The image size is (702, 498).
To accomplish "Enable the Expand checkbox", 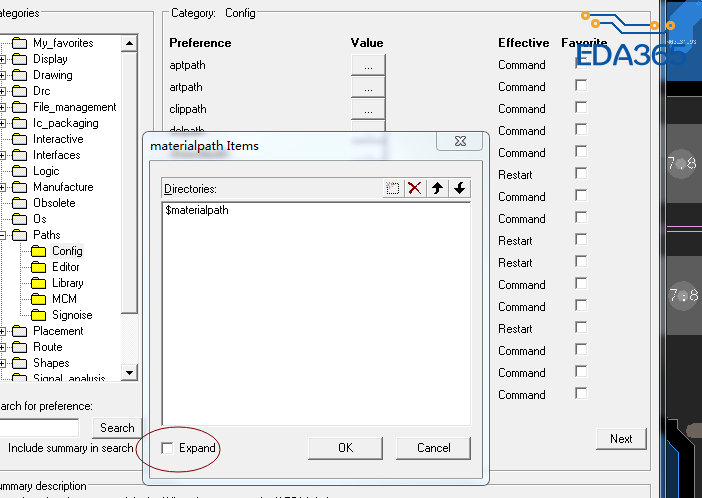I will click(167, 448).
